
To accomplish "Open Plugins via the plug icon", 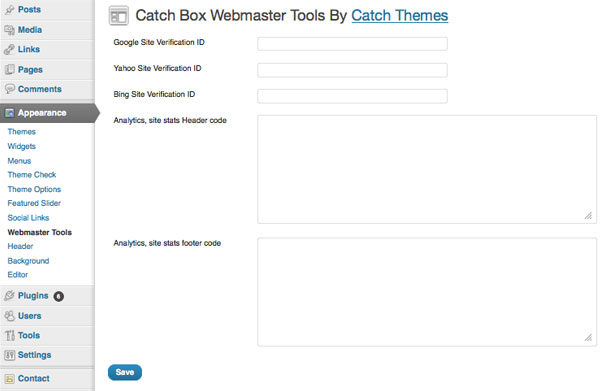I will (9, 296).
